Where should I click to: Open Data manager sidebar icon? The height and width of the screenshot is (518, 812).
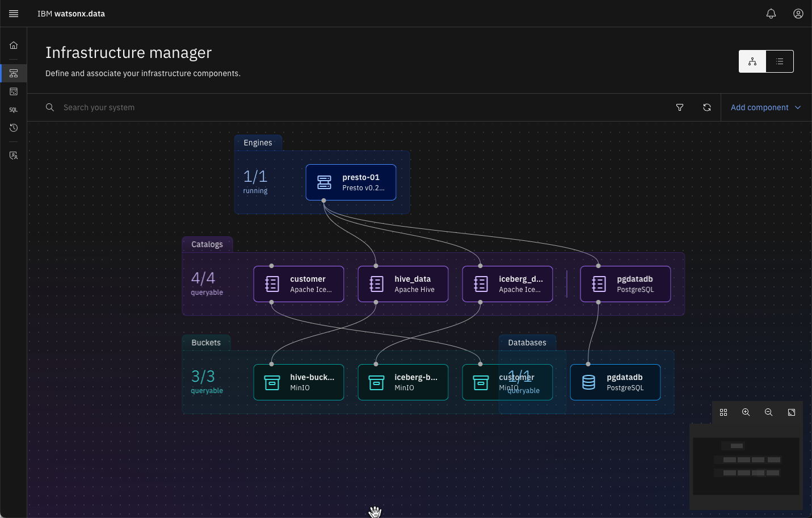point(14,91)
